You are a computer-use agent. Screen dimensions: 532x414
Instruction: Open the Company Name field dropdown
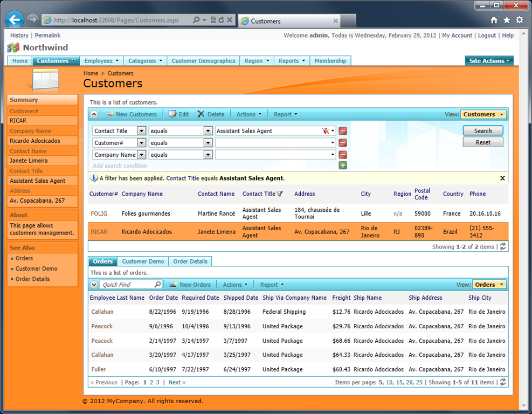pos(141,155)
